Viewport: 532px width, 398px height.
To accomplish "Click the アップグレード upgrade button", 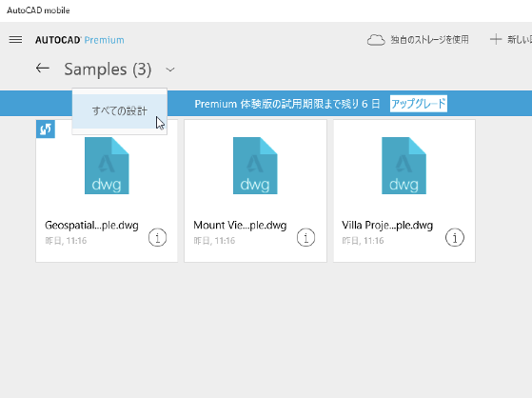I will point(419,104).
